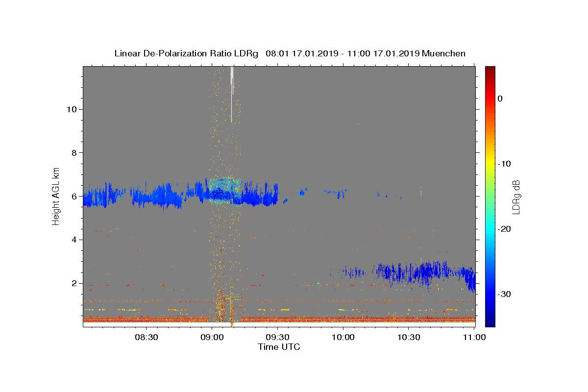Click the '11:00' time tick label
The width and height of the screenshot is (588, 392).
pyautogui.click(x=474, y=338)
